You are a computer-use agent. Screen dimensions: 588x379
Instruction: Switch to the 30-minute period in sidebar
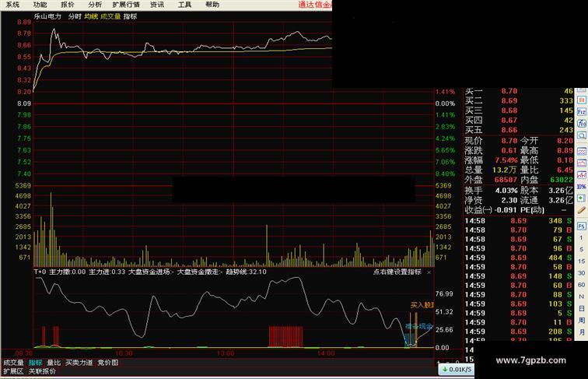click(581, 273)
